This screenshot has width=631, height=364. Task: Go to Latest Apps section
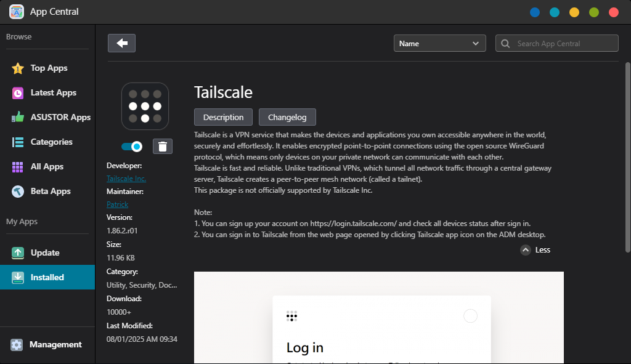tap(53, 93)
